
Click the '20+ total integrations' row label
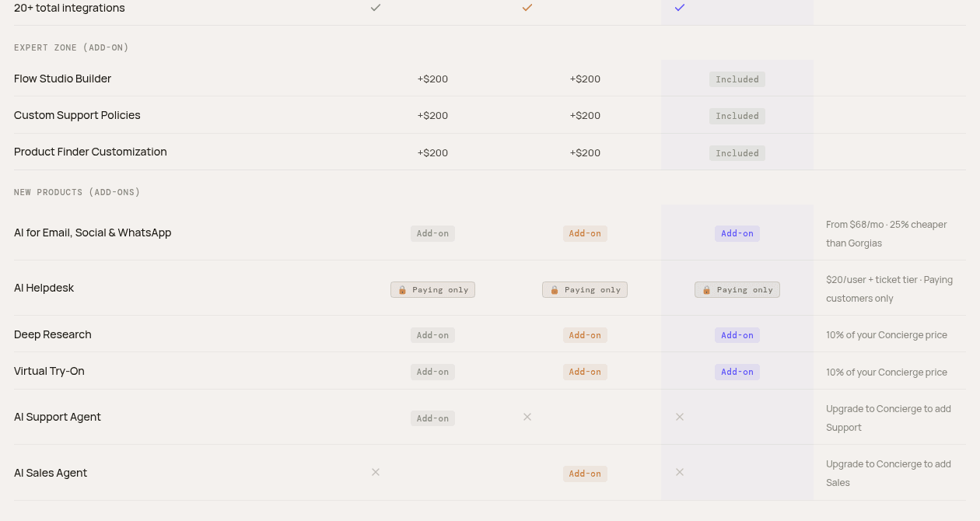point(69,8)
